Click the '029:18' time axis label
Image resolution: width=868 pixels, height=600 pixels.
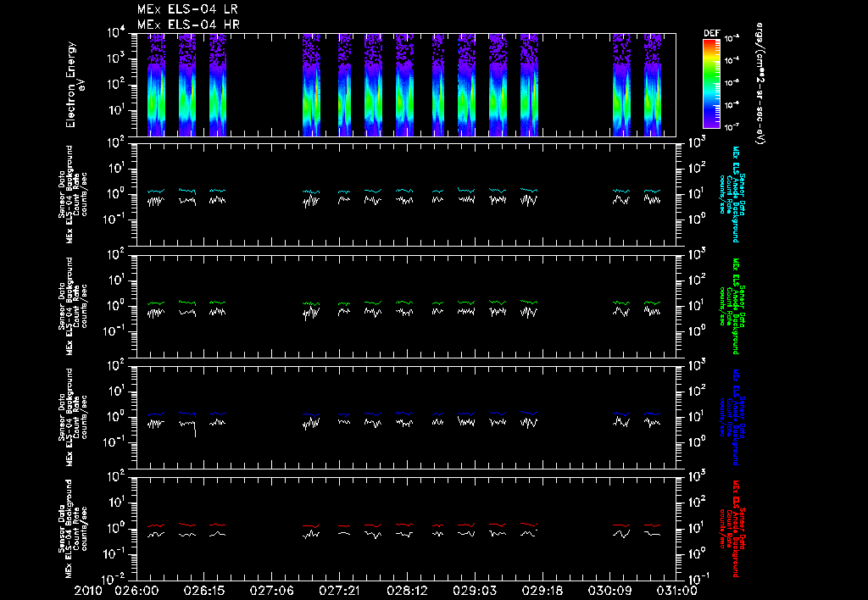542,591
